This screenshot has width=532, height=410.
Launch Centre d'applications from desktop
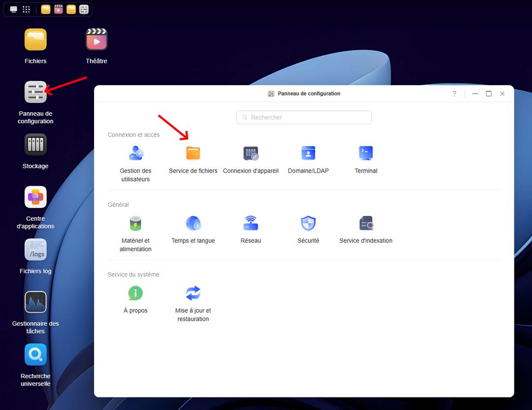35,197
